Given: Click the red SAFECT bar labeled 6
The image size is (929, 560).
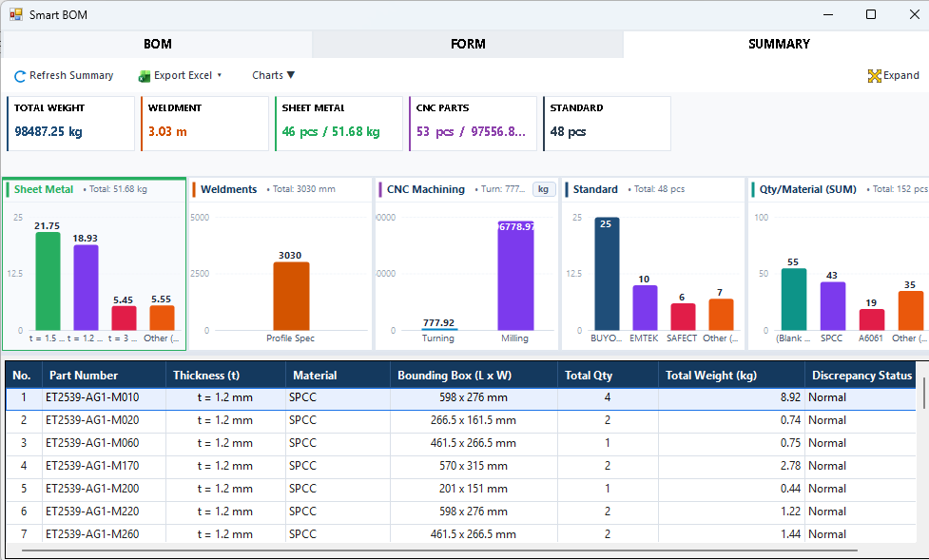Looking at the screenshot, I should tap(683, 317).
